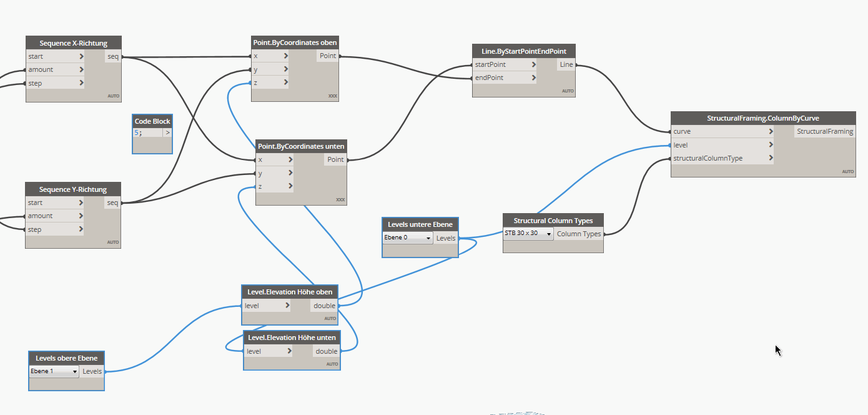Click the StructuralFraming output port
868x415 pixels.
(824, 132)
